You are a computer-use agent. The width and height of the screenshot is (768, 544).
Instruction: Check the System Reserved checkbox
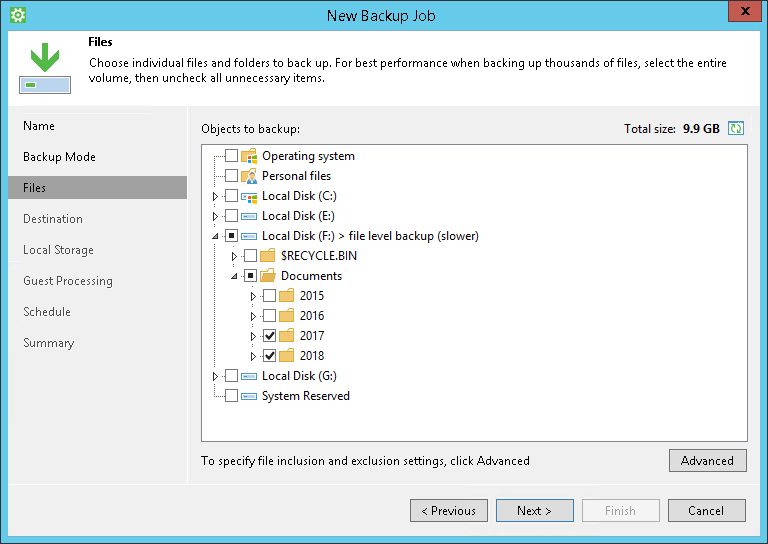(231, 396)
